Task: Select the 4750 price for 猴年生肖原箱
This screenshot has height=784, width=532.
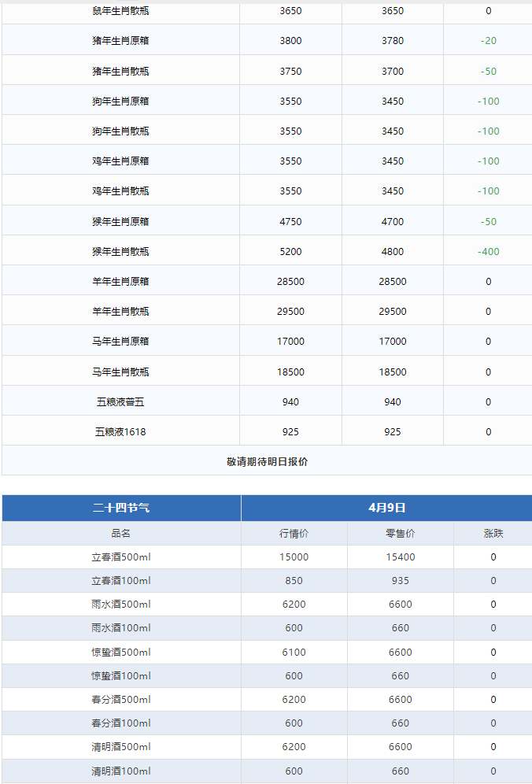Action: [290, 221]
